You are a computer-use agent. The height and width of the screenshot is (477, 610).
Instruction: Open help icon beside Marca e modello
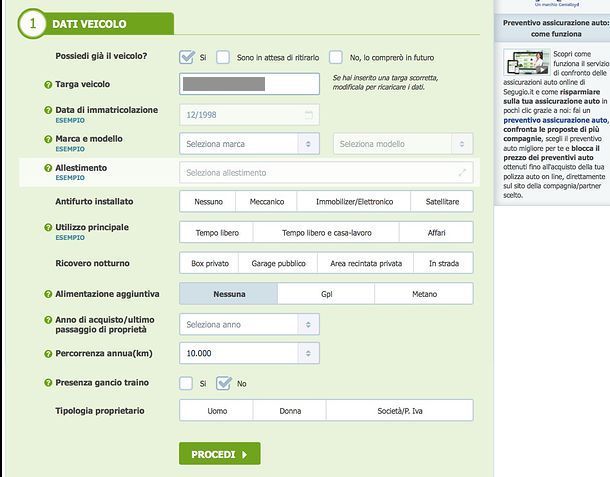tap(48, 139)
